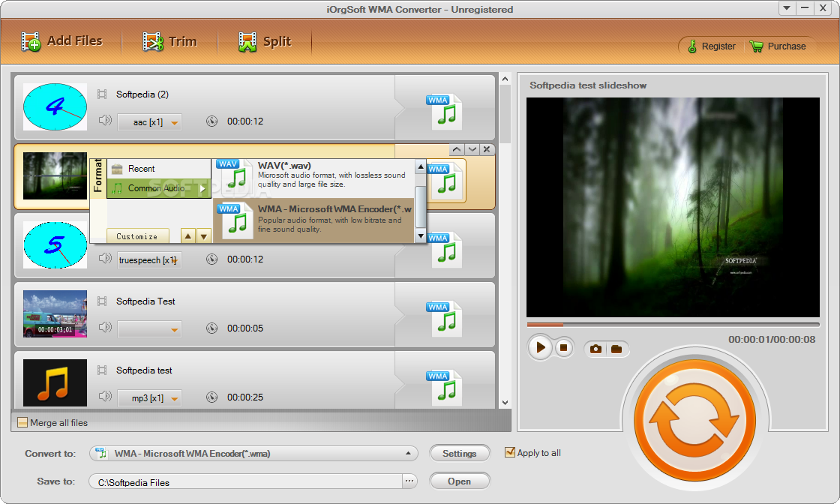Choose the WAV(*.wav) format entry
Screen dimensions: 840x504
click(x=314, y=178)
